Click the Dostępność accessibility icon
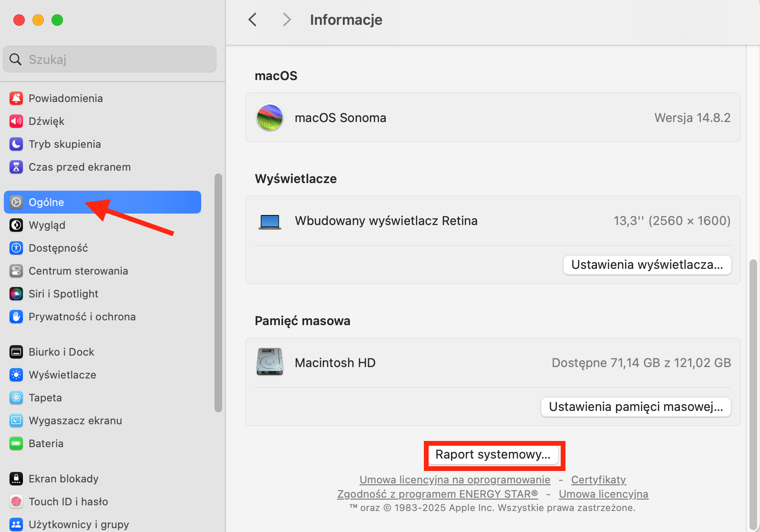Image resolution: width=760 pixels, height=532 pixels. click(x=16, y=248)
